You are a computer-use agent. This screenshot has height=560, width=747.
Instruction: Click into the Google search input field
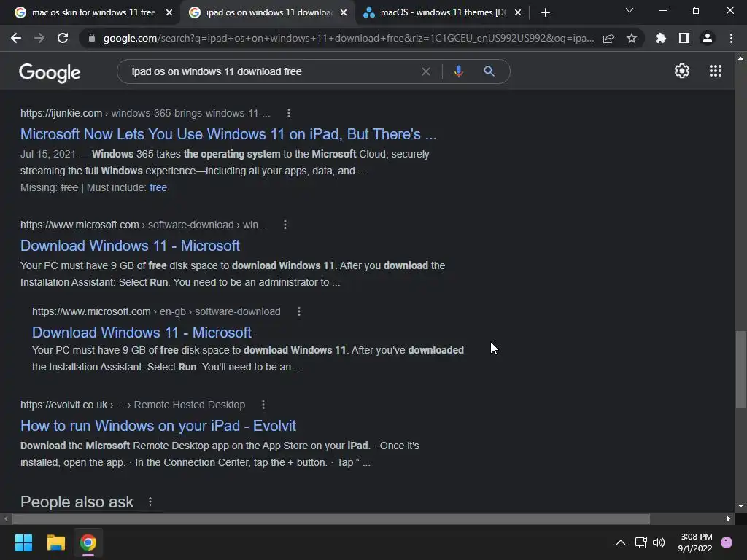click(x=271, y=71)
